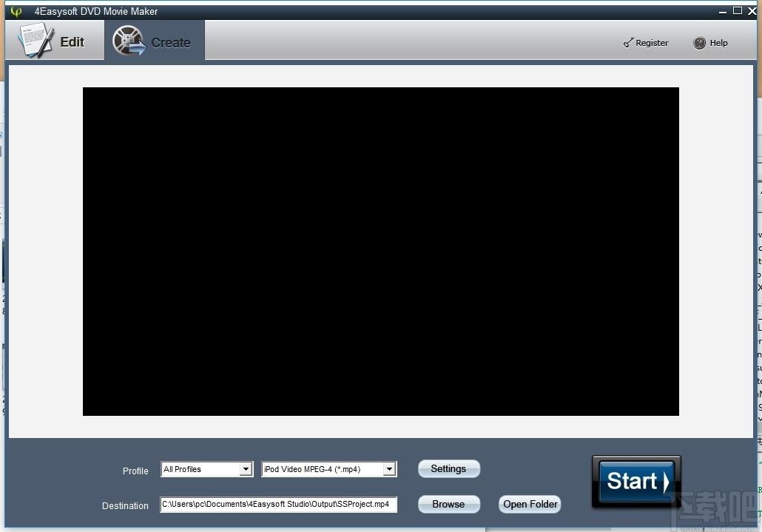Click the black video preview area
Viewport: 762px width, 532px height.
380,251
